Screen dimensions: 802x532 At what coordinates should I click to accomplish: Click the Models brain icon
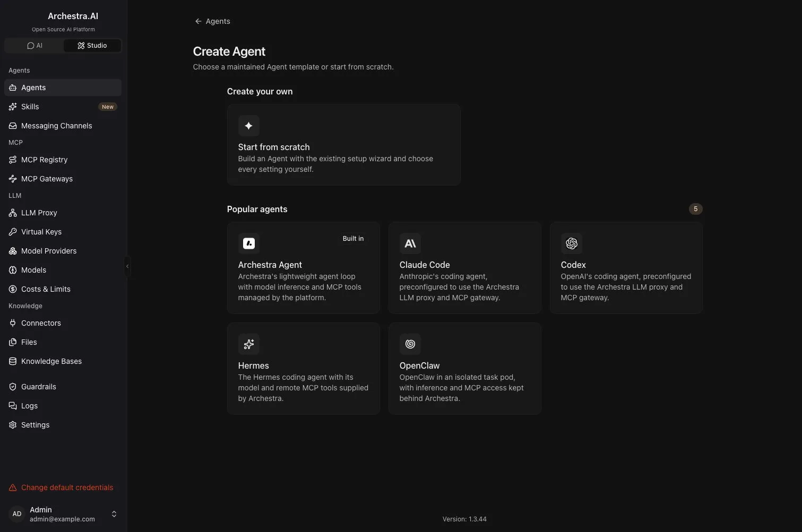13,270
